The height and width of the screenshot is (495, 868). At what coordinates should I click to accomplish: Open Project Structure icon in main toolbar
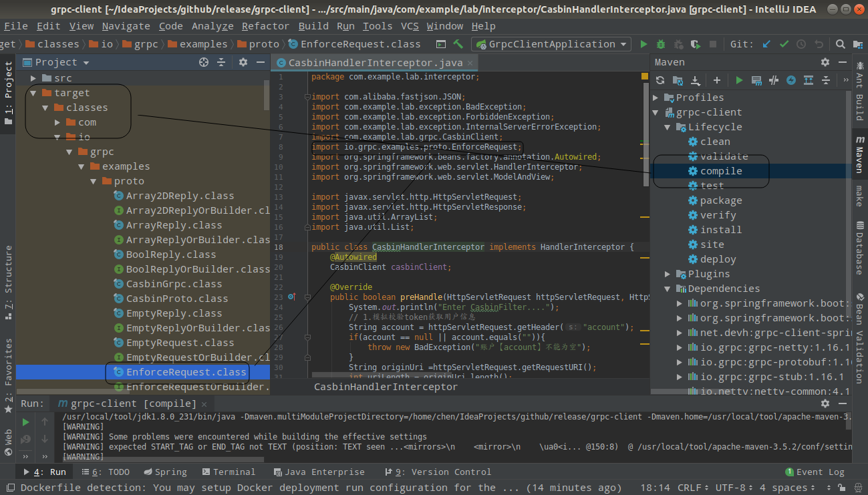[x=858, y=44]
